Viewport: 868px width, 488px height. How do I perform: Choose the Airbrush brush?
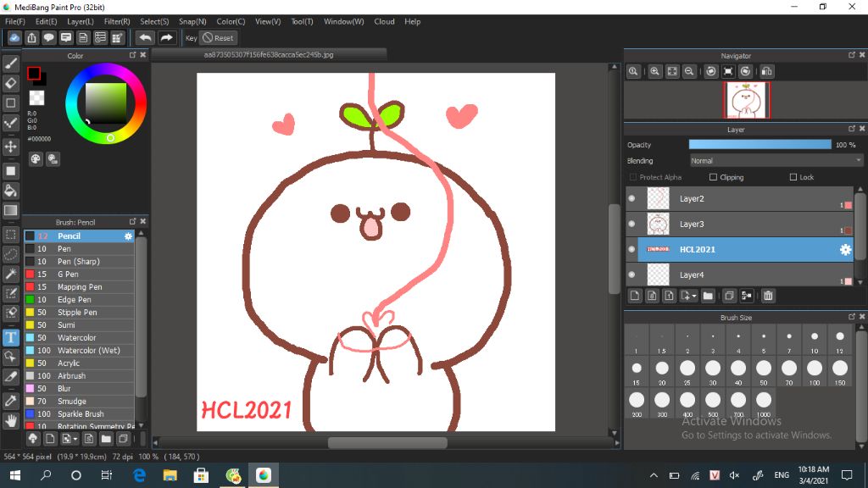point(79,376)
